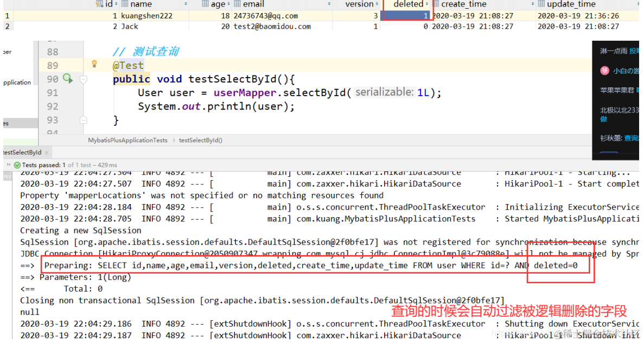Click testSelectById() breadcrumb item

(200, 141)
